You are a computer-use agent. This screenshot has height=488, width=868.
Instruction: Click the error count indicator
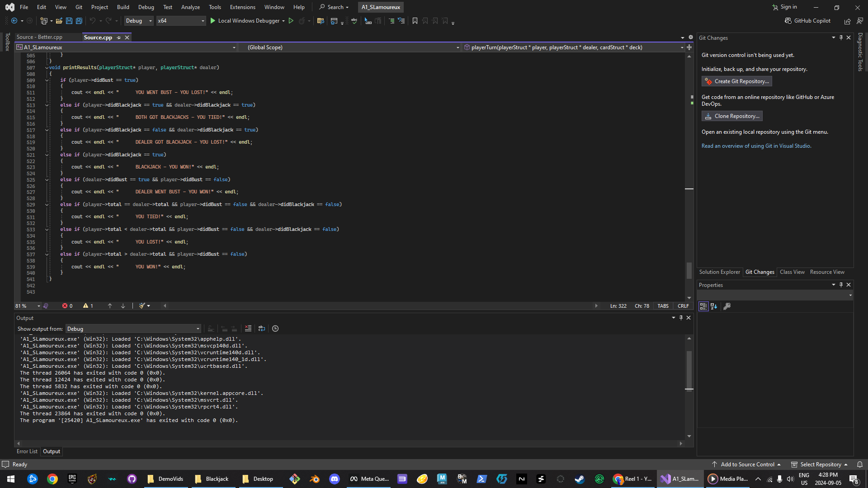point(67,306)
